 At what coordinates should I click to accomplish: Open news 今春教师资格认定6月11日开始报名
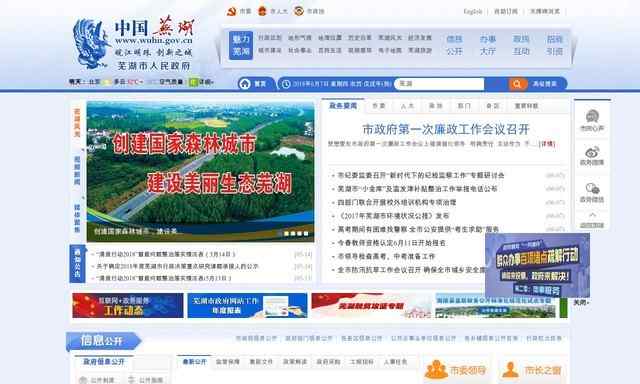391,243
